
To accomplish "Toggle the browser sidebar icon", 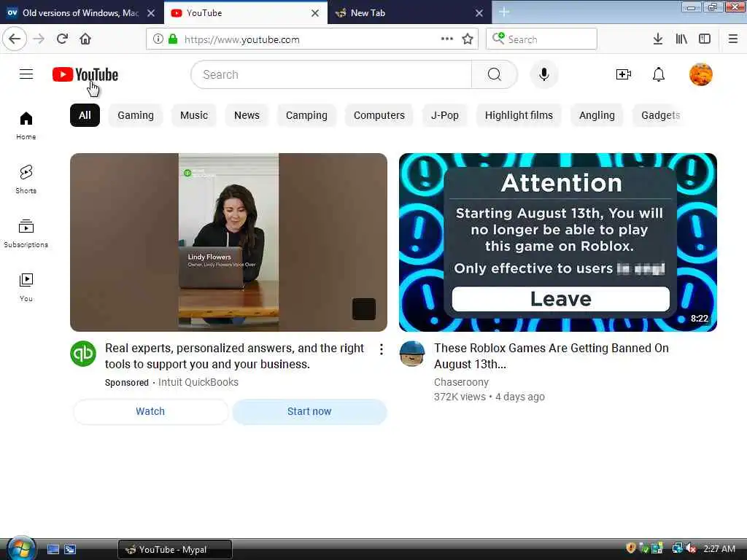I will [x=705, y=39].
